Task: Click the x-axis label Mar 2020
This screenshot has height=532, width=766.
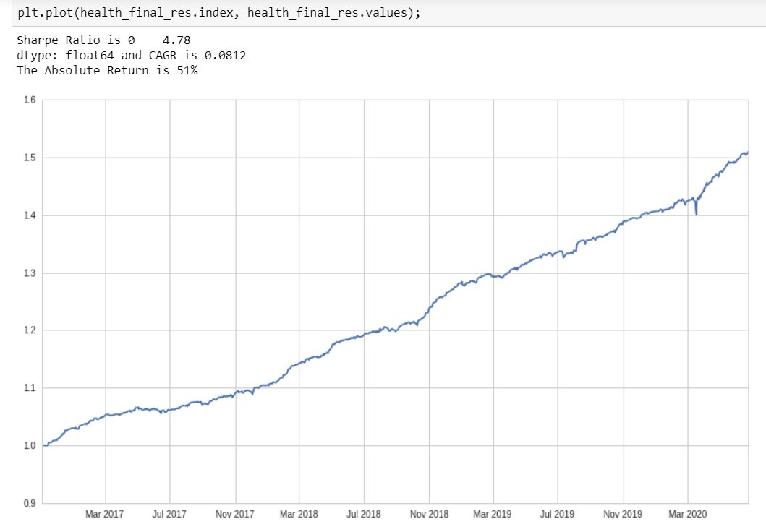Action: (687, 514)
